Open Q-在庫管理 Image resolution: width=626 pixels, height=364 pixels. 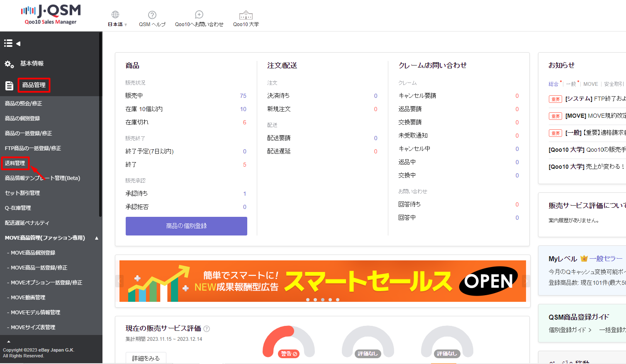click(18, 208)
